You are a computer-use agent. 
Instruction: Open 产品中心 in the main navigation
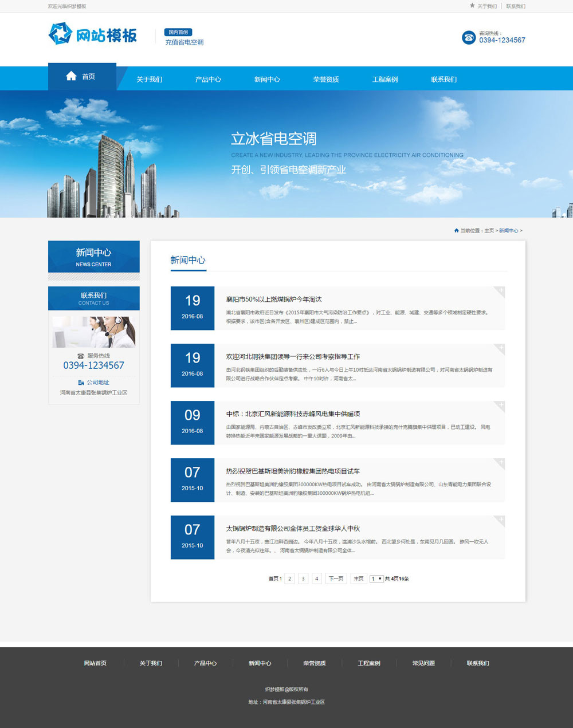click(208, 80)
